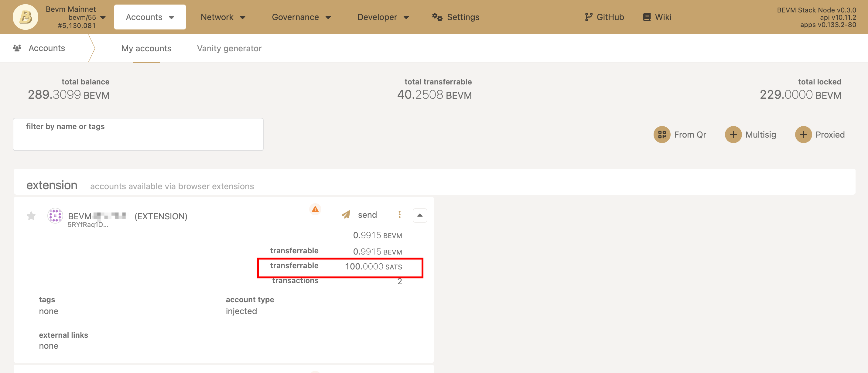Open the GitHub link

click(604, 17)
